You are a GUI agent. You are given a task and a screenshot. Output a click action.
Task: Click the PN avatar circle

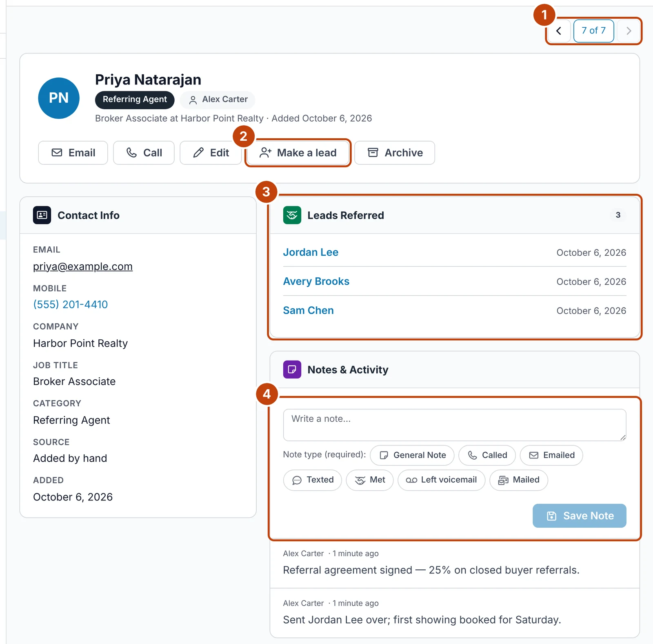coord(59,98)
